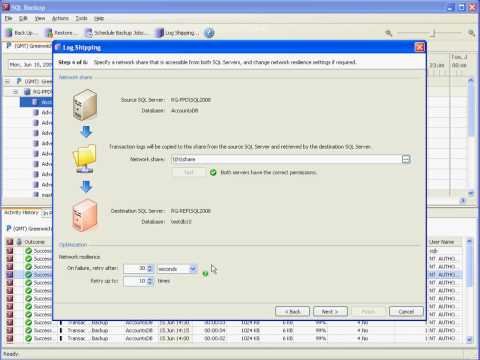The width and height of the screenshot is (480, 360).
Task: Click the destination SQL Server icon
Action: click(84, 215)
